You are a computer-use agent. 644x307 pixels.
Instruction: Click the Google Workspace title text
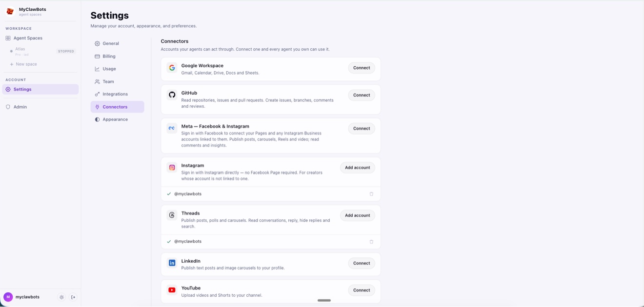[202, 66]
